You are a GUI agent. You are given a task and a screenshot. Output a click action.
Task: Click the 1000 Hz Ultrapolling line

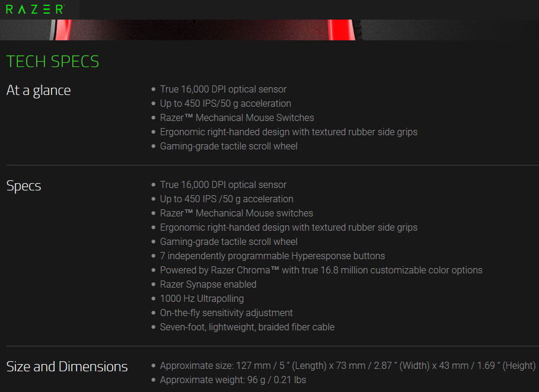[202, 299]
